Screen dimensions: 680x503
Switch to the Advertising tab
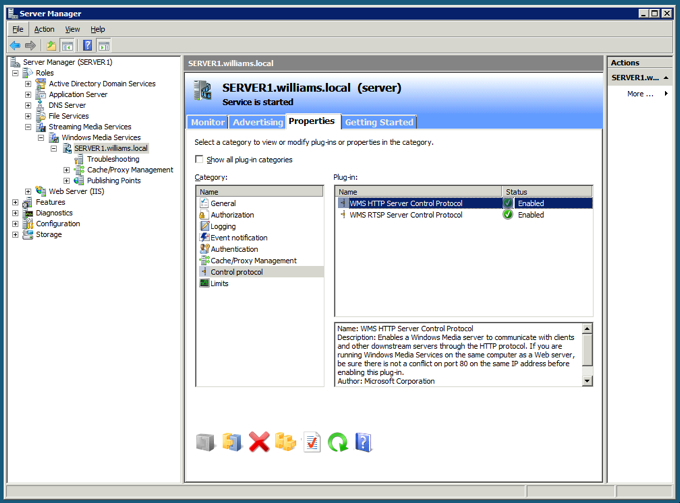258,122
